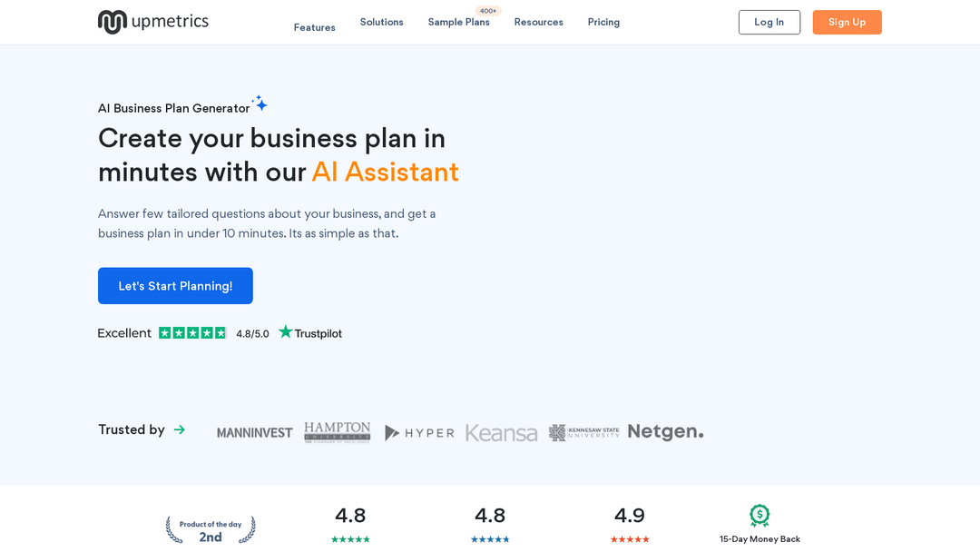
Task: Expand the Solutions menu
Action: [381, 22]
